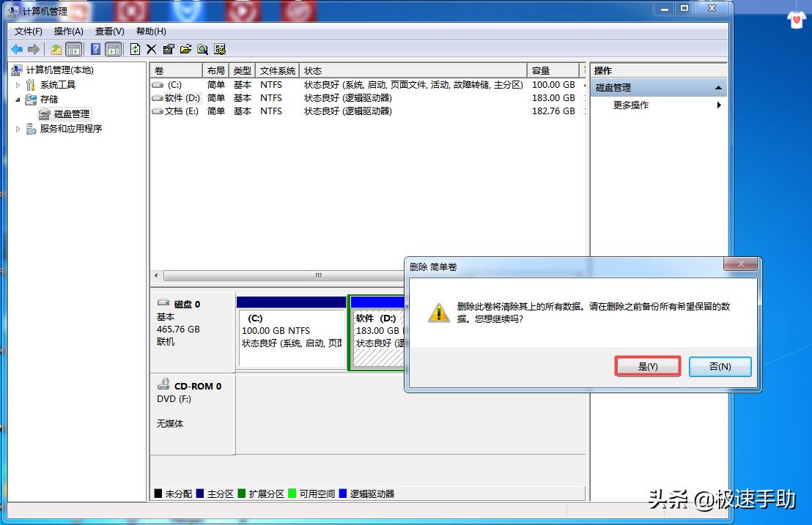Viewport: 812px width, 525px height.
Task: Open the Properties toolbar icon
Action: [x=168, y=49]
